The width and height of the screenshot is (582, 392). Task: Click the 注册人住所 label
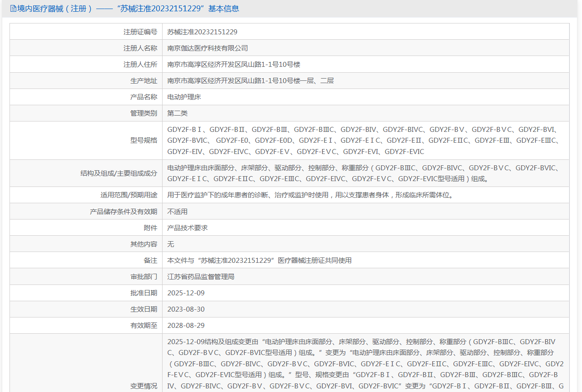[140, 65]
